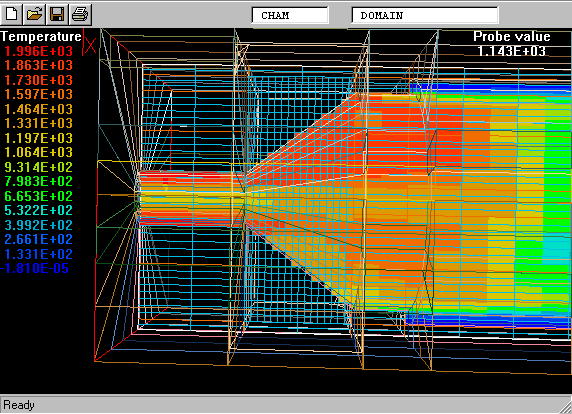Click the 2.661E+02 blue legend value

(x=39, y=239)
